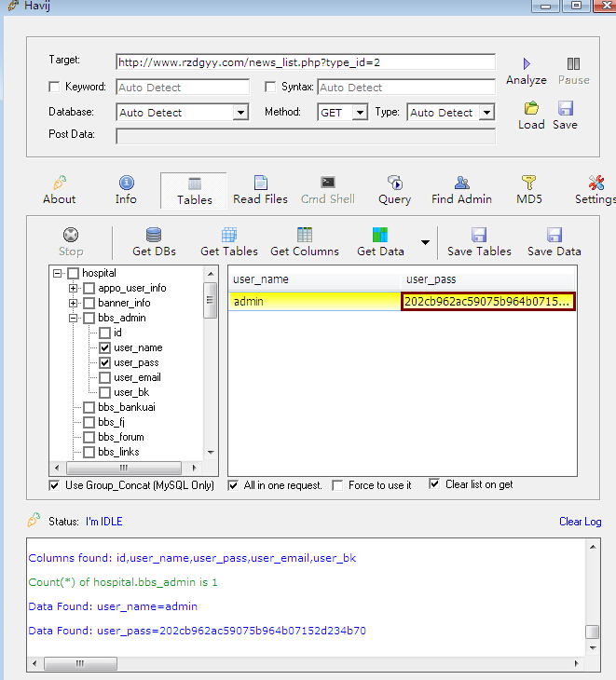The image size is (616, 680).
Task: Click the Save Data icon
Action: pyautogui.click(x=554, y=235)
